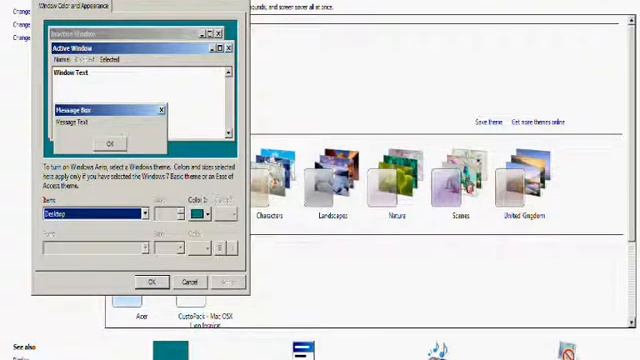Click the preview window scrollbar up arrow
Image resolution: width=640 pixels, height=360 pixels.
pyautogui.click(x=229, y=73)
